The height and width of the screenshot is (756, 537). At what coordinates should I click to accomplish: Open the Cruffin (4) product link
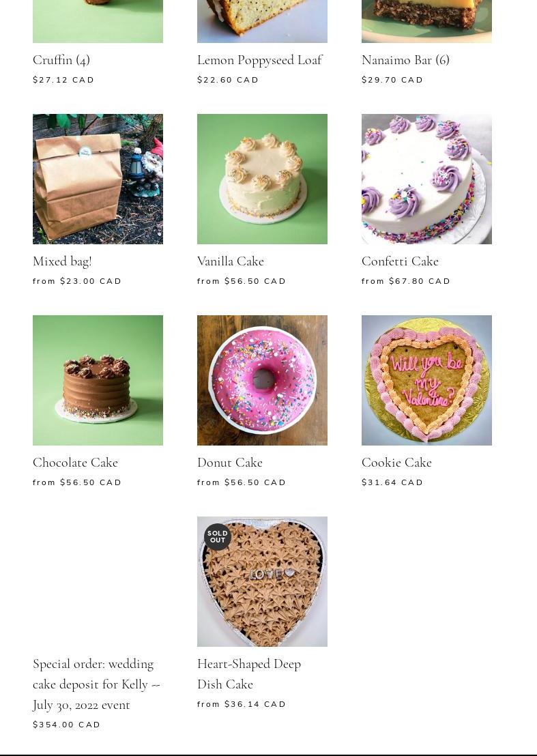61,60
